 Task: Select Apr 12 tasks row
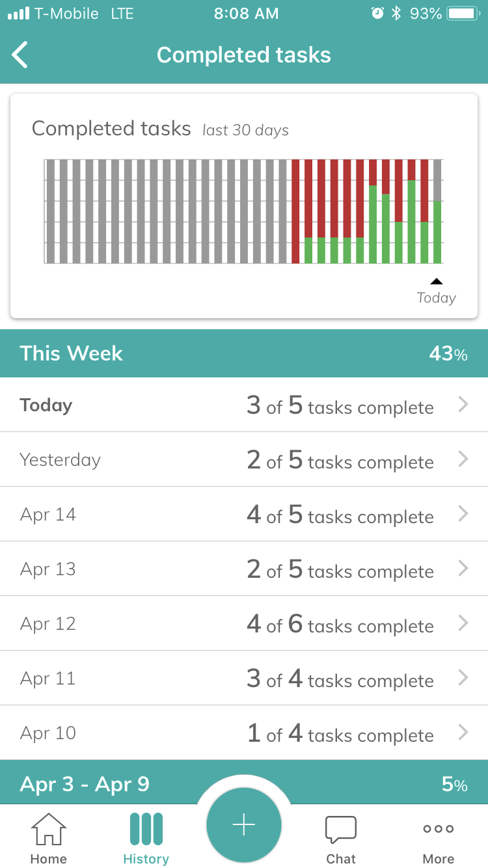pos(244,623)
